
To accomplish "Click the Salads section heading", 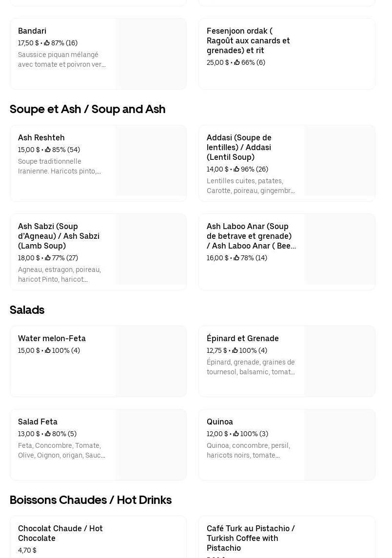I will coord(27,310).
